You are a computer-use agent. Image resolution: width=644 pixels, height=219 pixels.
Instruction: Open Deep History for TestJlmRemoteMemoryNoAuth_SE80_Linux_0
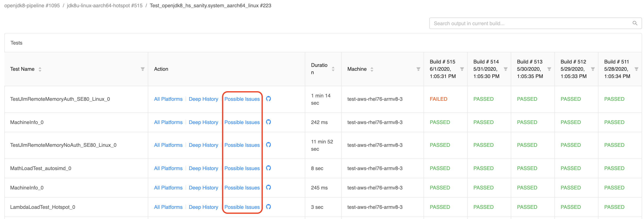pyautogui.click(x=204, y=145)
